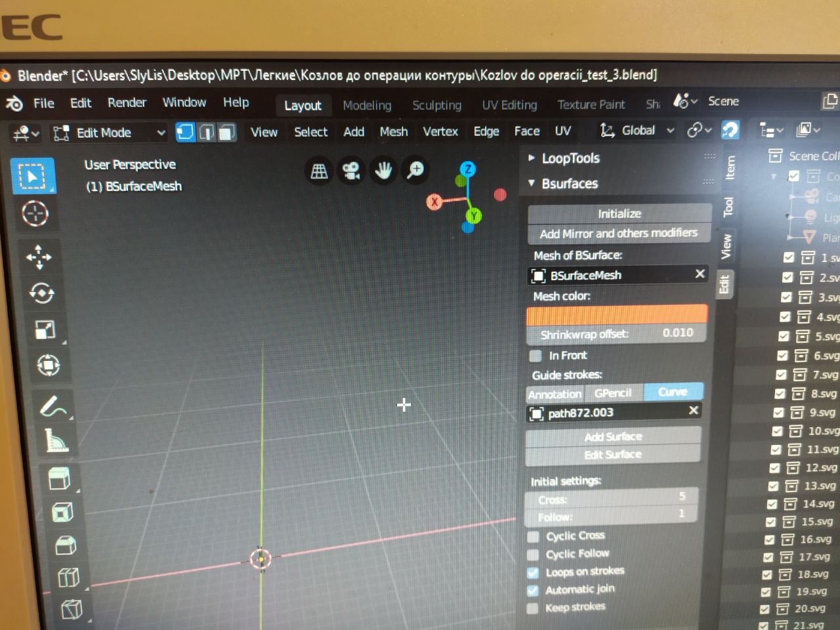The image size is (840, 630).
Task: Enable the Cyclic Follow checkbox
Action: click(x=533, y=555)
